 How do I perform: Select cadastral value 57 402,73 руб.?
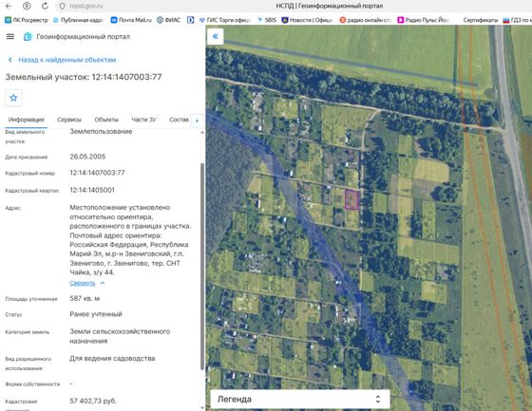93,401
